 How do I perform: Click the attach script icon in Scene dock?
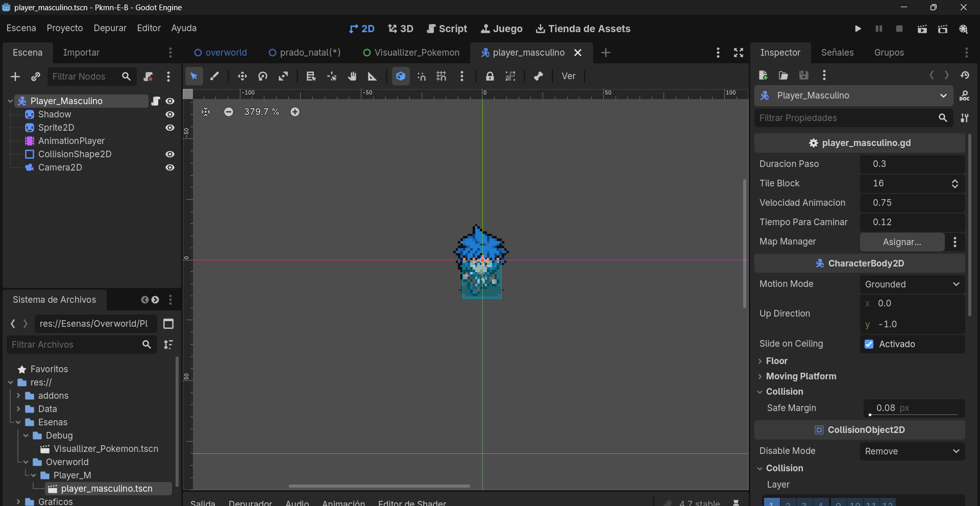pos(148,77)
